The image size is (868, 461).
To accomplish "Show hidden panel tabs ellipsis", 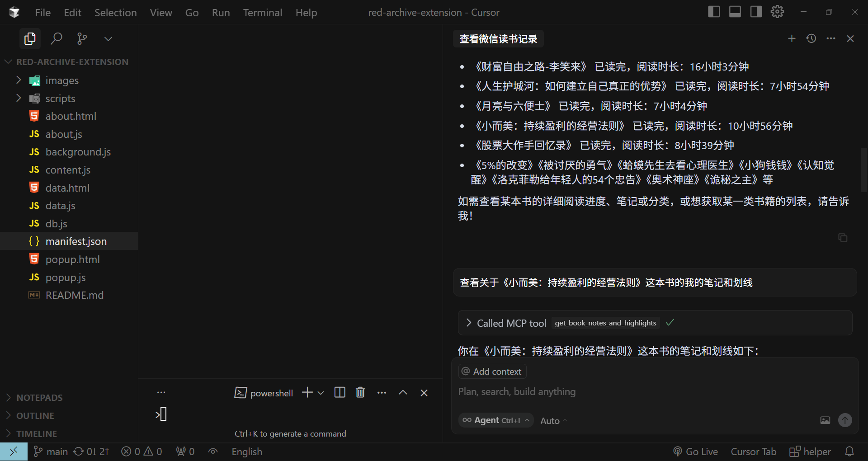I will (x=161, y=392).
